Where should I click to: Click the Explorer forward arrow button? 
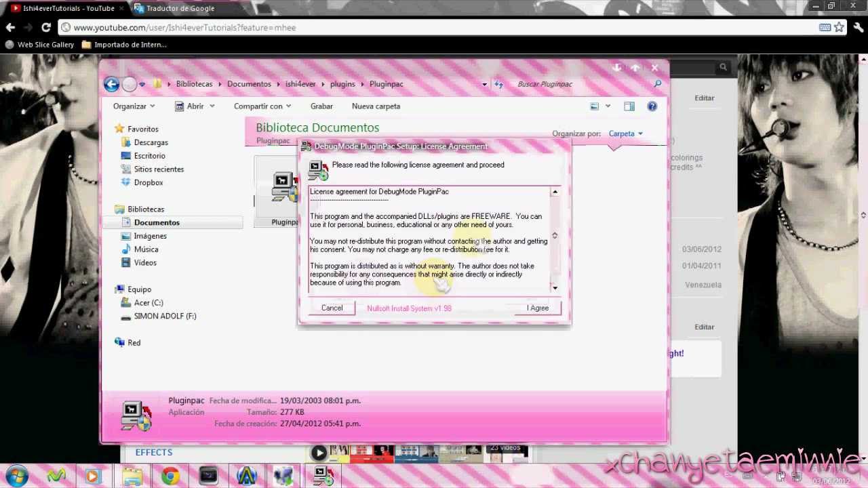pos(129,85)
